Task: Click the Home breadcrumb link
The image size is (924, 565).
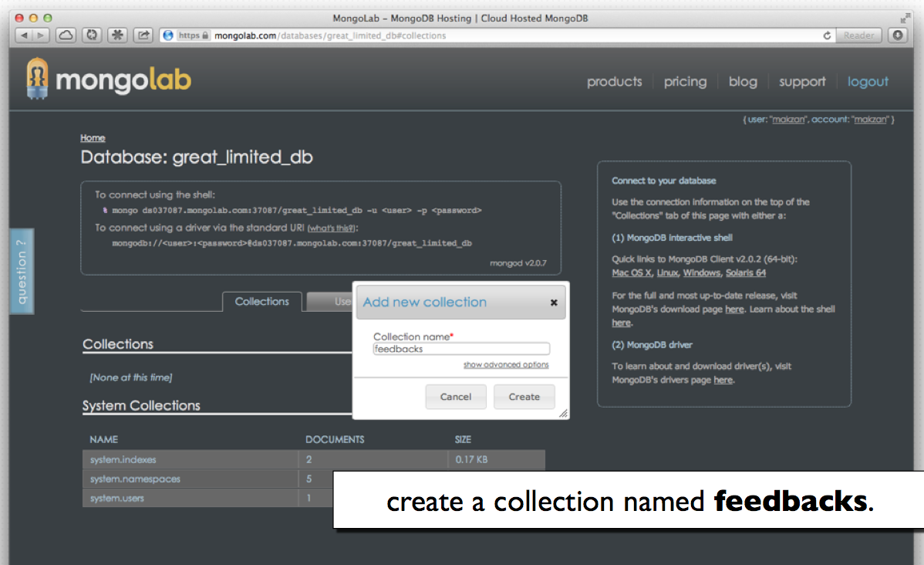Action: (x=93, y=138)
